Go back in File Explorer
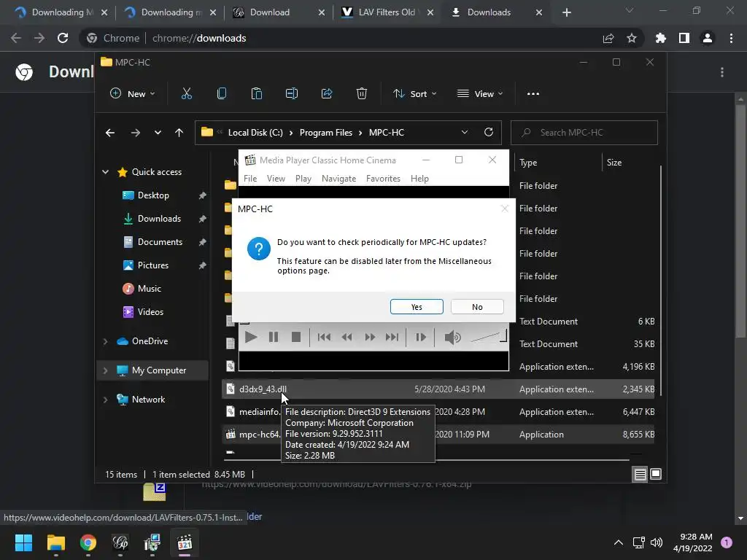 (x=110, y=133)
